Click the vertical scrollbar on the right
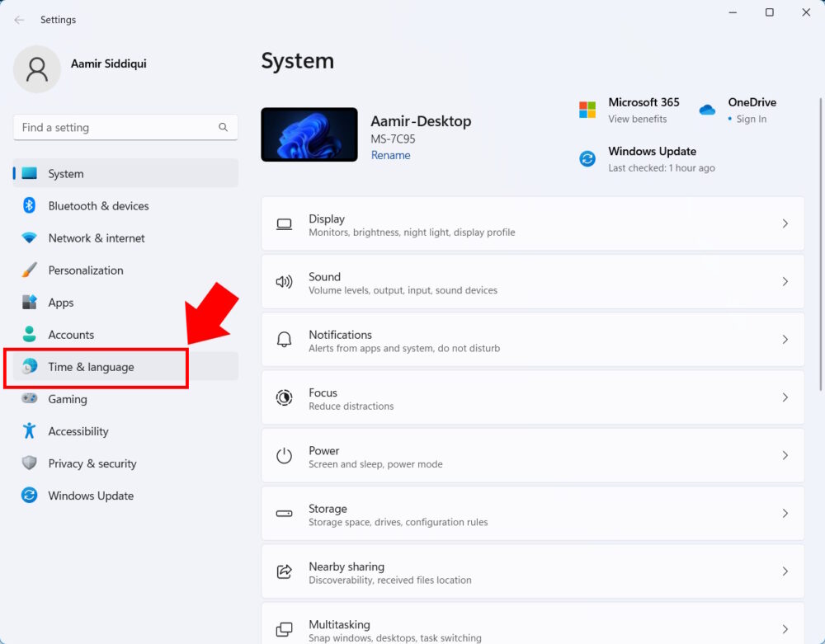Screen dimensions: 825x644 pyautogui.click(x=820, y=244)
